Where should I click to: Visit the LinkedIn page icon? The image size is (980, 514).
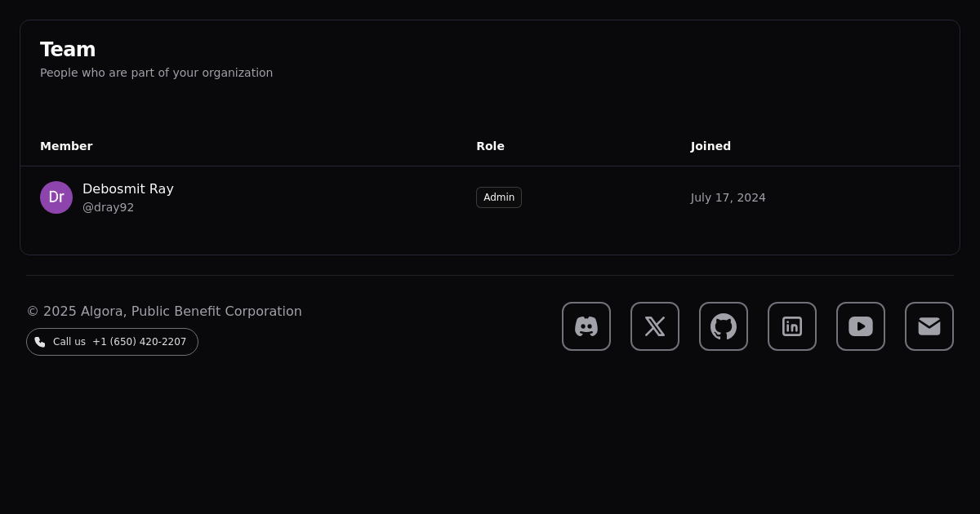792,326
